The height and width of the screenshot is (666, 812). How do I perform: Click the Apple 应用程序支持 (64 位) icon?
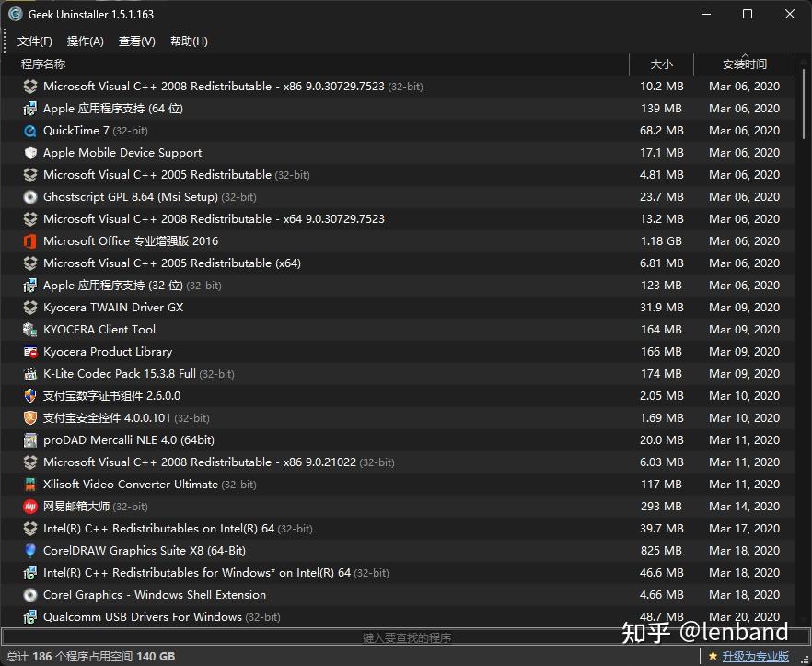pos(30,109)
